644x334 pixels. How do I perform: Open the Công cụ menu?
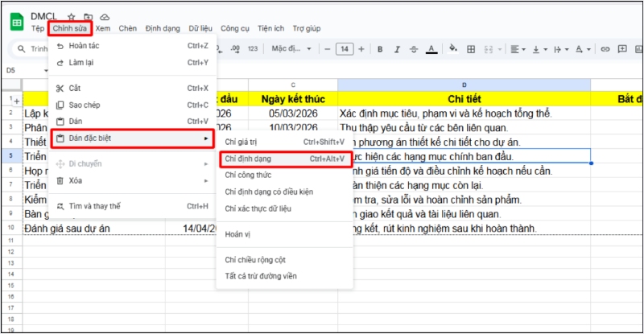tap(235, 28)
